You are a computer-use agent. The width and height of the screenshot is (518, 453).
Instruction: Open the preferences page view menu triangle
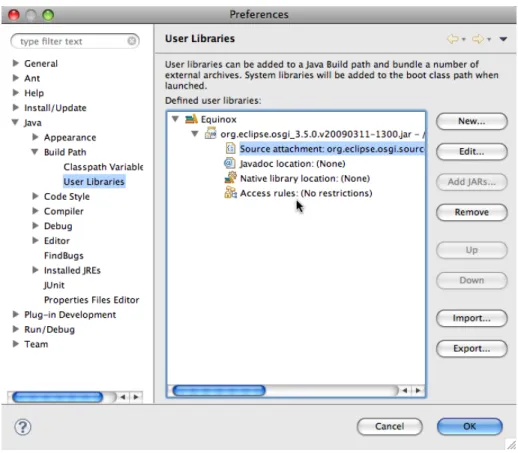[503, 39]
